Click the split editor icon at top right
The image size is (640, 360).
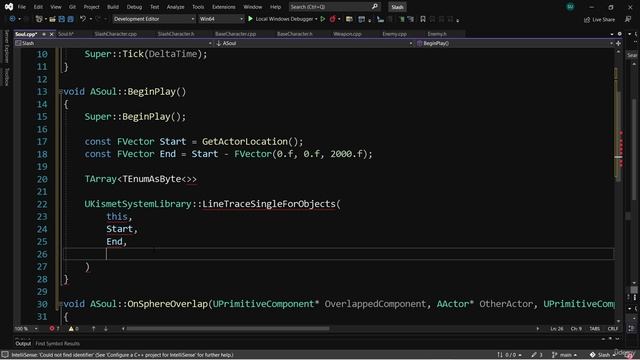point(618,43)
